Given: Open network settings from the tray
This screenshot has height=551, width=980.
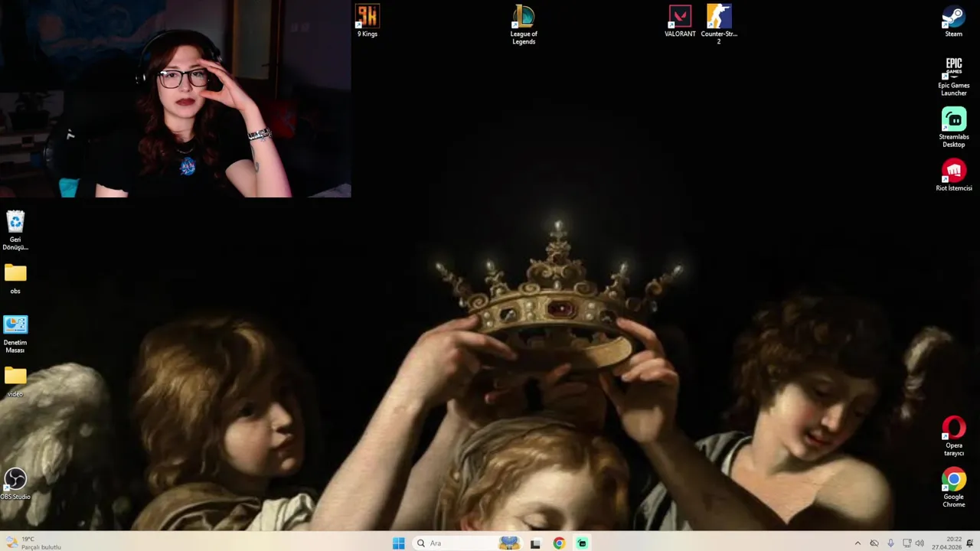Looking at the screenshot, I should click(906, 543).
